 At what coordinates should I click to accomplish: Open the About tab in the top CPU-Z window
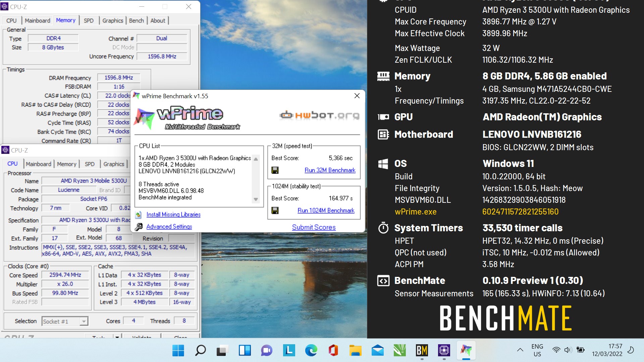point(158,20)
